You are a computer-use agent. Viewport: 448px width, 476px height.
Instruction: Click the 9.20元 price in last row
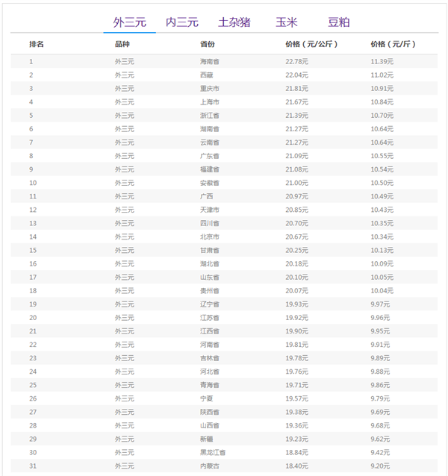point(382,466)
